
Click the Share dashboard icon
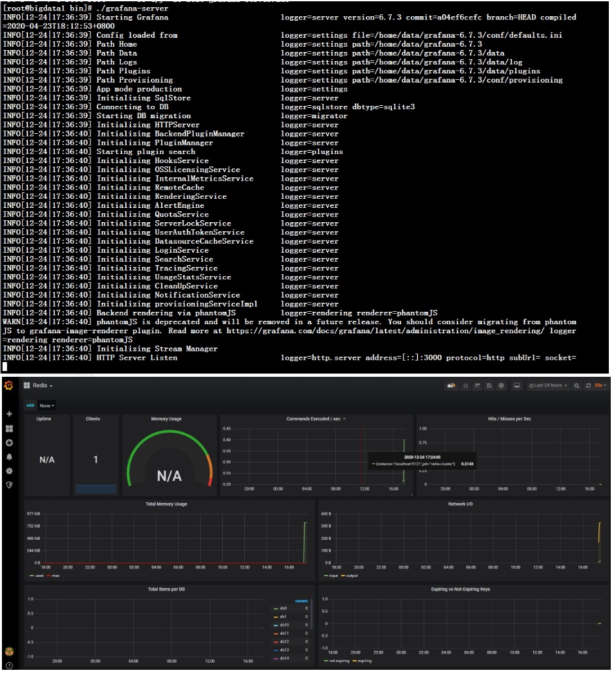coord(478,385)
